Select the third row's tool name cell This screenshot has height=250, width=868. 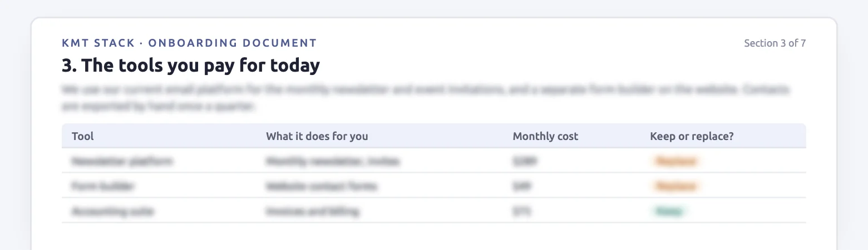[112, 211]
